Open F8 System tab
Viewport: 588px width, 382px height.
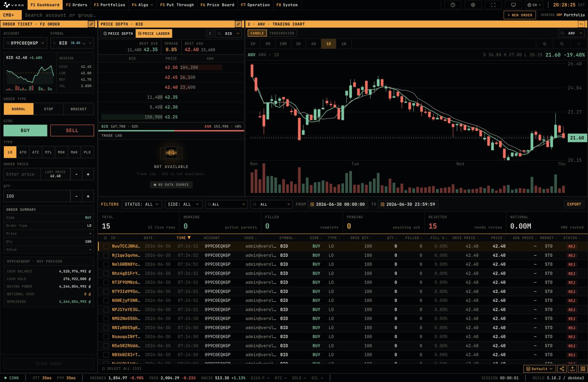[x=287, y=5]
